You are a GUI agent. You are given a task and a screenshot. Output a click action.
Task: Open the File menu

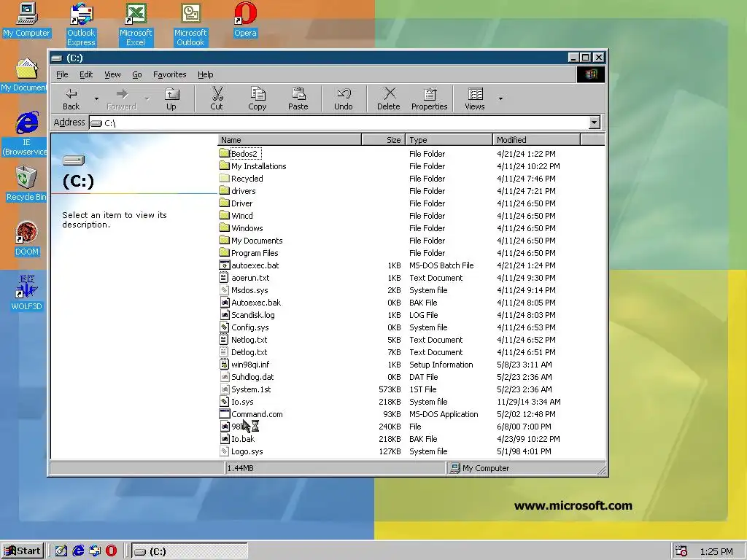62,74
